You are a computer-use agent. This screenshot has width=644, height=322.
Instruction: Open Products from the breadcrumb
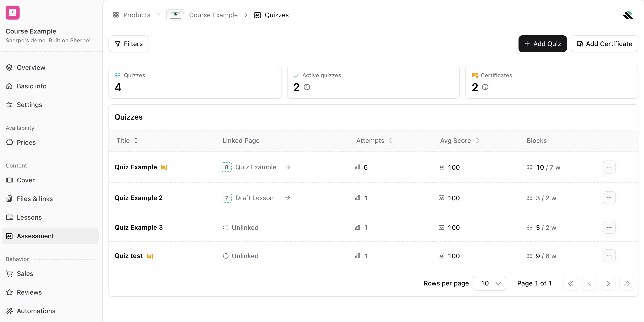tap(136, 15)
